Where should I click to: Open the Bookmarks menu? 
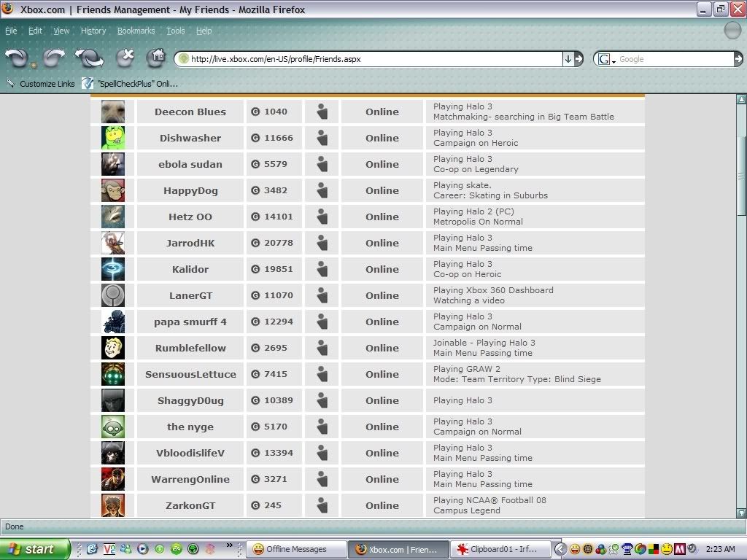click(x=136, y=31)
